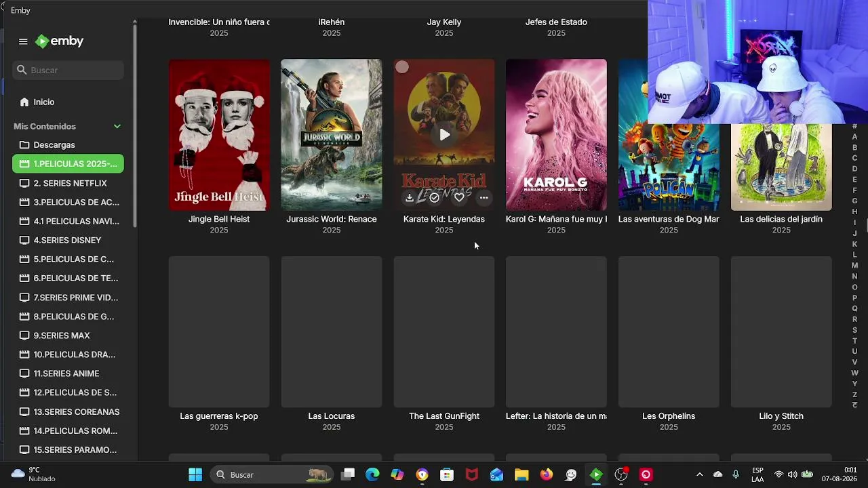
Task: Add Karate Kid: Leyendas to favorites
Action: 459,198
